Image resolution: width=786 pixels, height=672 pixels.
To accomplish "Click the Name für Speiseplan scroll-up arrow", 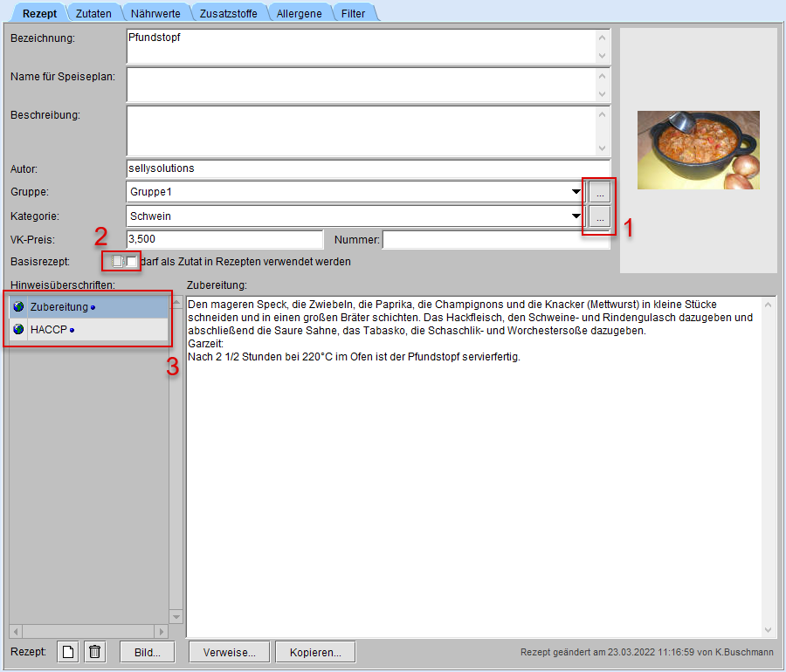I will pos(602,76).
